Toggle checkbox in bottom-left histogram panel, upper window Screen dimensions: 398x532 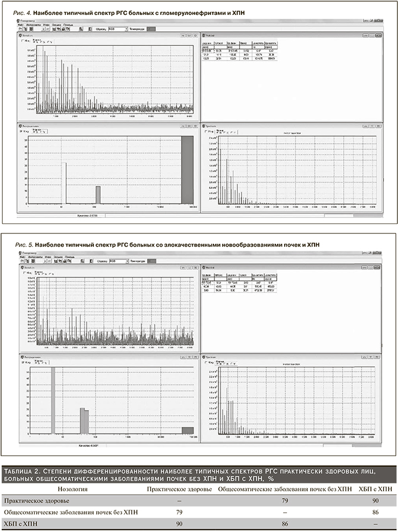[22, 131]
